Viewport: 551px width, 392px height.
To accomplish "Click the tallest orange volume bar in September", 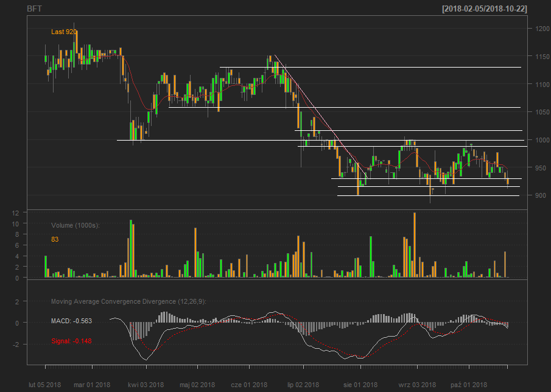I will [415, 245].
